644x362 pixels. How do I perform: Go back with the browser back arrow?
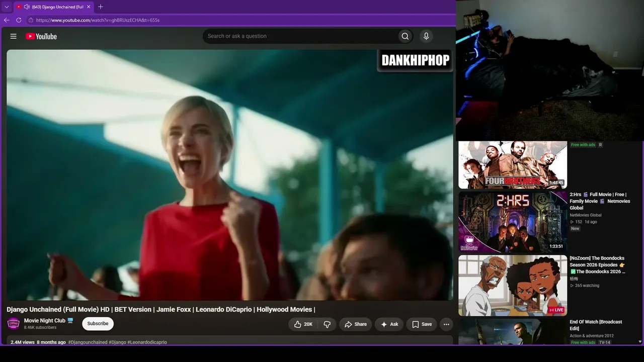pos(7,20)
